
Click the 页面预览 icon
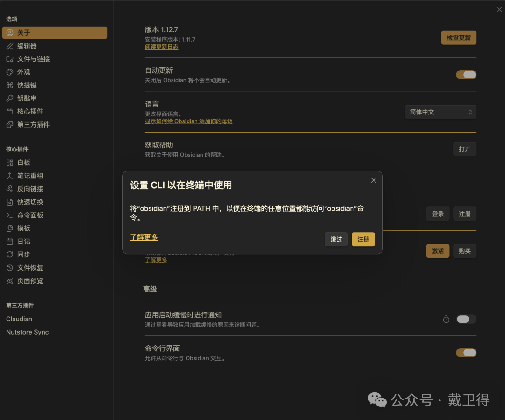10,281
